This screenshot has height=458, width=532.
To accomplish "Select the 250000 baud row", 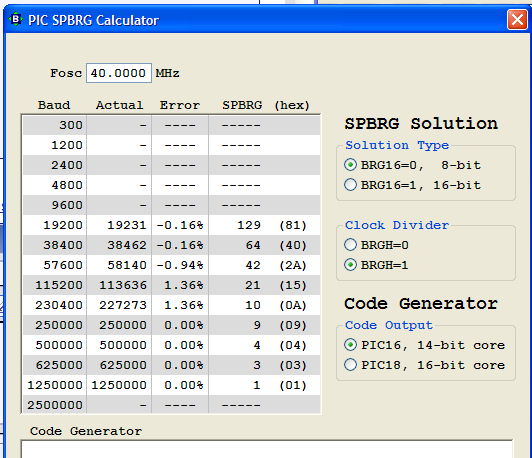I will pos(171,325).
